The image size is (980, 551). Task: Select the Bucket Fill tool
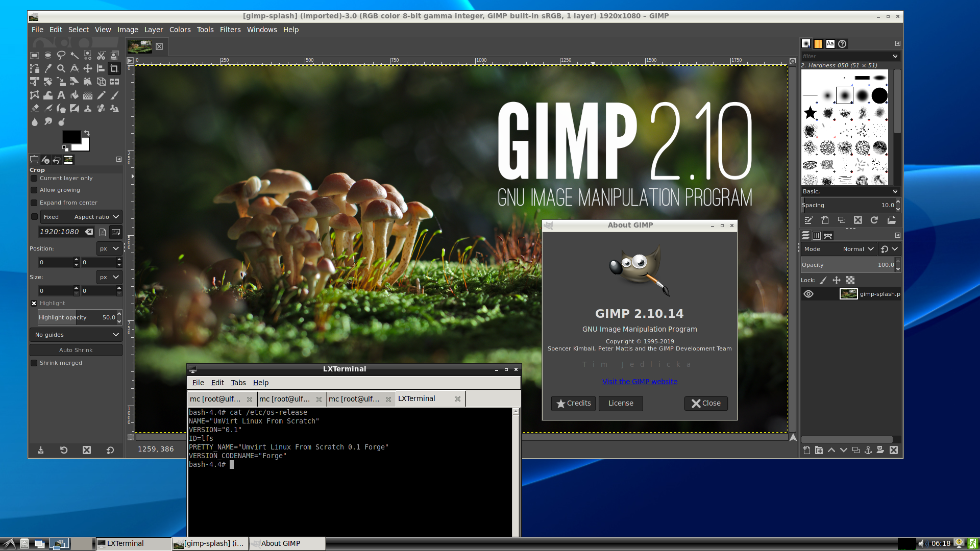tap(75, 95)
